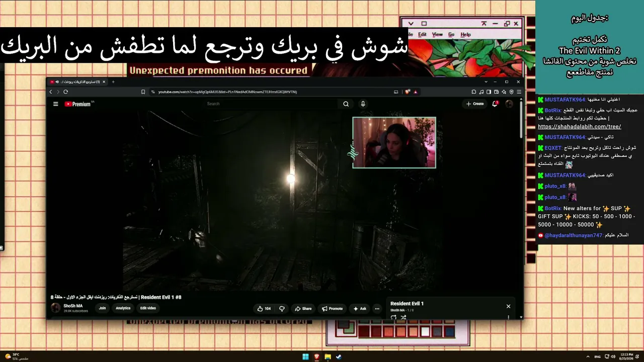Go back using the browser back arrow
The height and width of the screenshot is (362, 644).
pyautogui.click(x=51, y=92)
